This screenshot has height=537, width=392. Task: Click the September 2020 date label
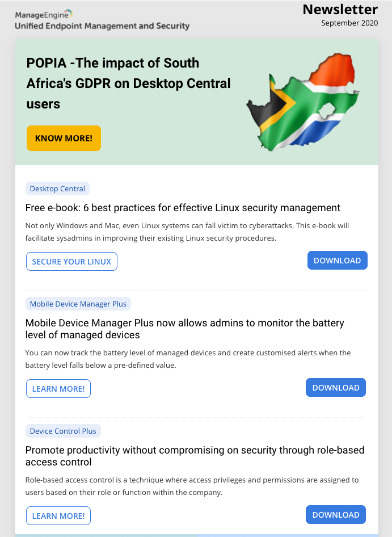(349, 23)
